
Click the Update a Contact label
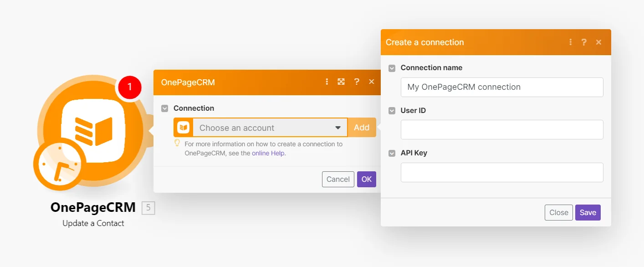point(93,223)
